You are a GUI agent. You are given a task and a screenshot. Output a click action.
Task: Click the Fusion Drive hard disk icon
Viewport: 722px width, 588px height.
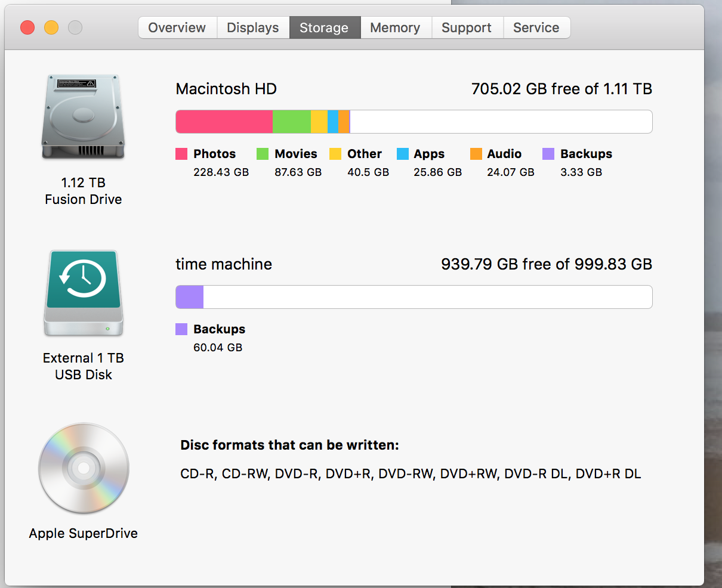point(84,117)
